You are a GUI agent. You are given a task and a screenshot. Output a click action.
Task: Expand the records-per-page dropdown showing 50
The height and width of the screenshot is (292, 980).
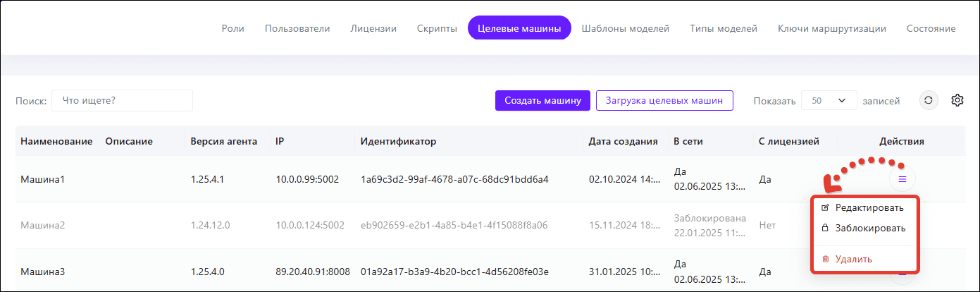click(829, 101)
